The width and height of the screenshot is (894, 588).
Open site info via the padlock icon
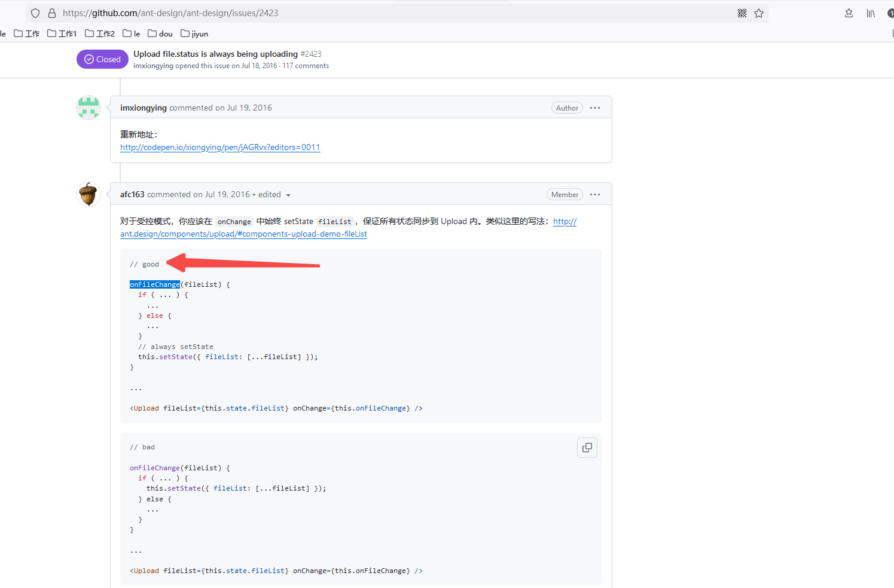tap(51, 13)
